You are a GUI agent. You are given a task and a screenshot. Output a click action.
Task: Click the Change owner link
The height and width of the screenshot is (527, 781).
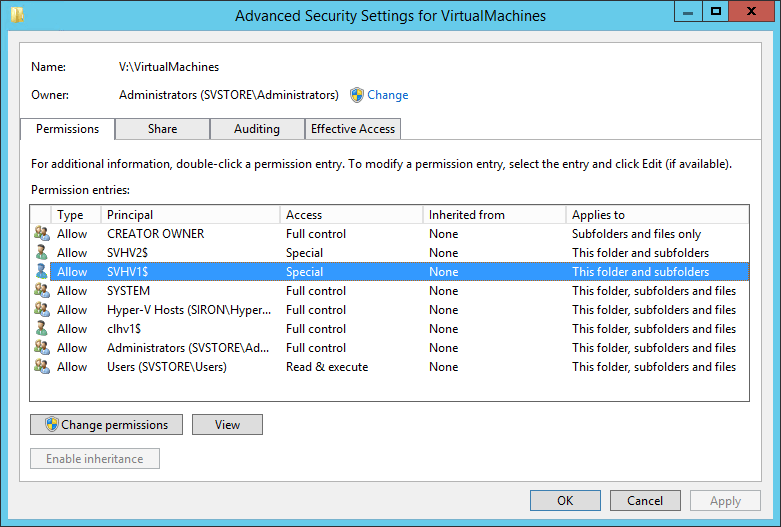coord(388,95)
